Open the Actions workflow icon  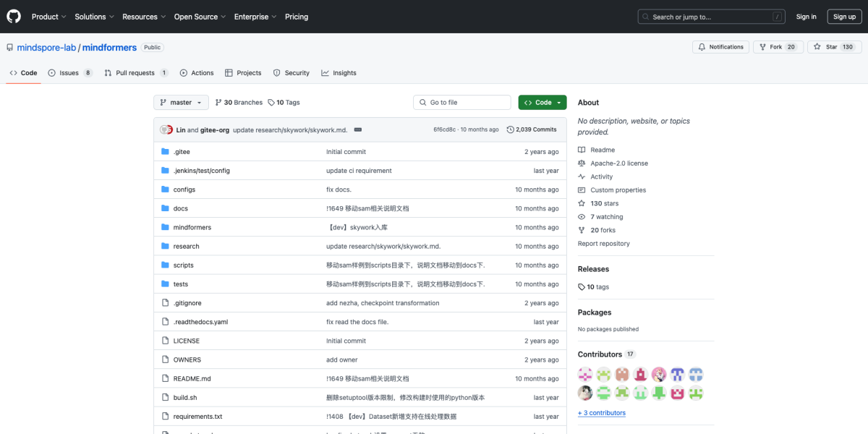(183, 72)
